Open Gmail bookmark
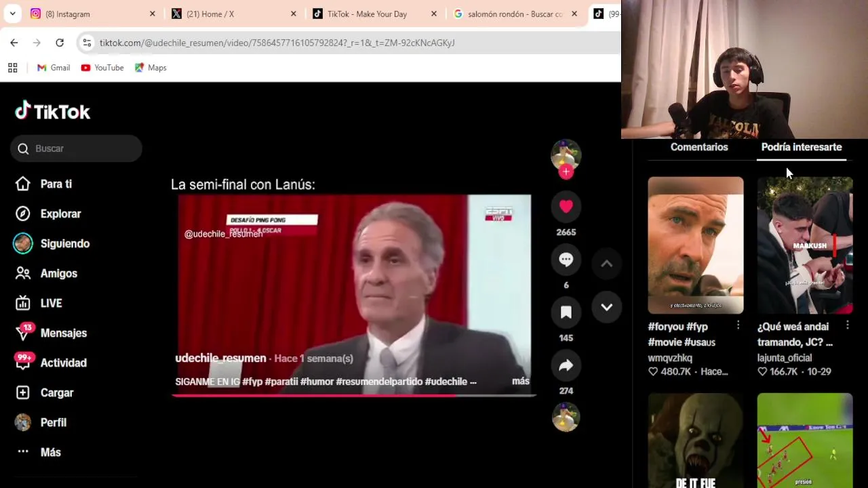The width and height of the screenshot is (868, 488). click(x=54, y=68)
